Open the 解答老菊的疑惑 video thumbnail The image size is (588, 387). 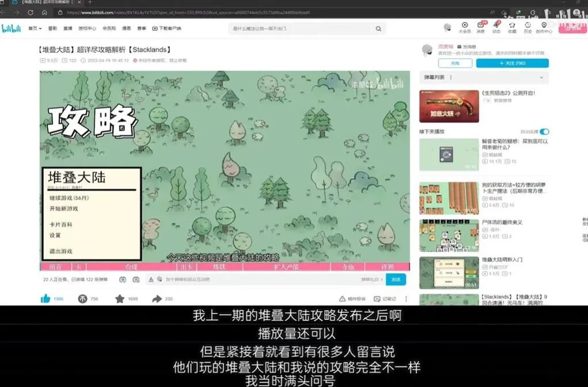[449, 154]
